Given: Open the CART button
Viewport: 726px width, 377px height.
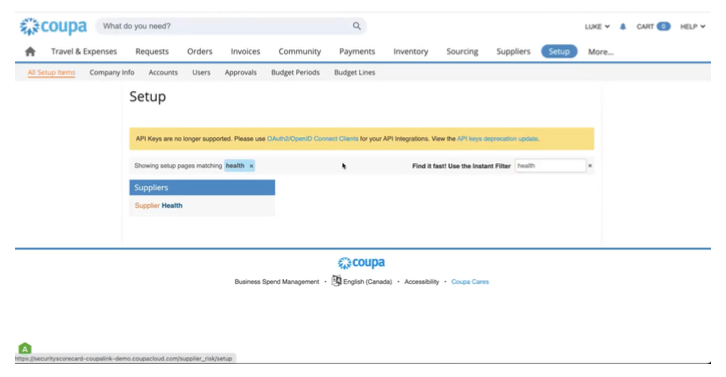Looking at the screenshot, I should pyautogui.click(x=653, y=26).
